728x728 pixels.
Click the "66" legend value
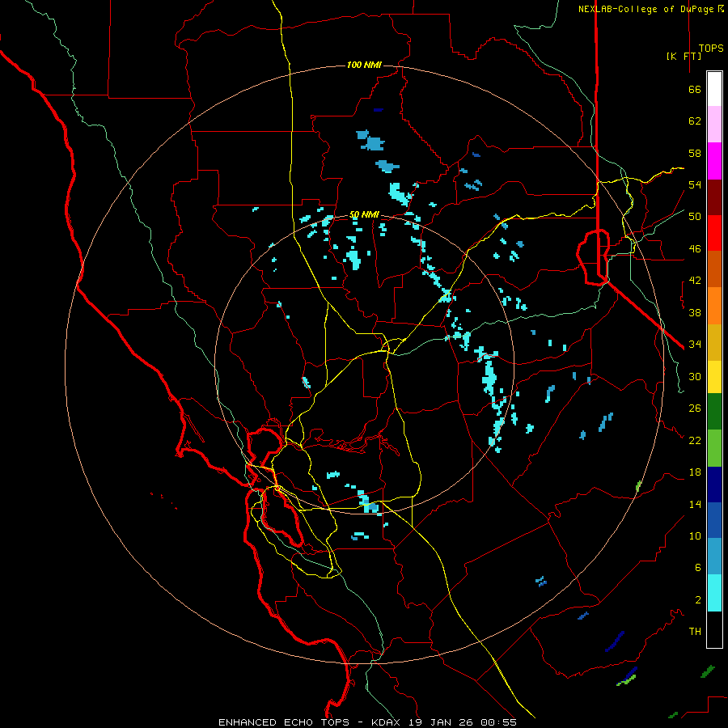click(695, 89)
